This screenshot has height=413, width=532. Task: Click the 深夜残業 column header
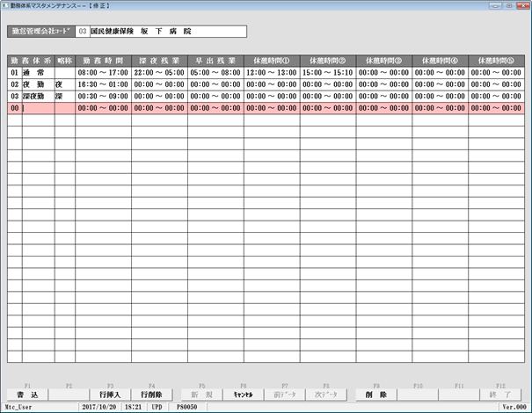coord(159,61)
